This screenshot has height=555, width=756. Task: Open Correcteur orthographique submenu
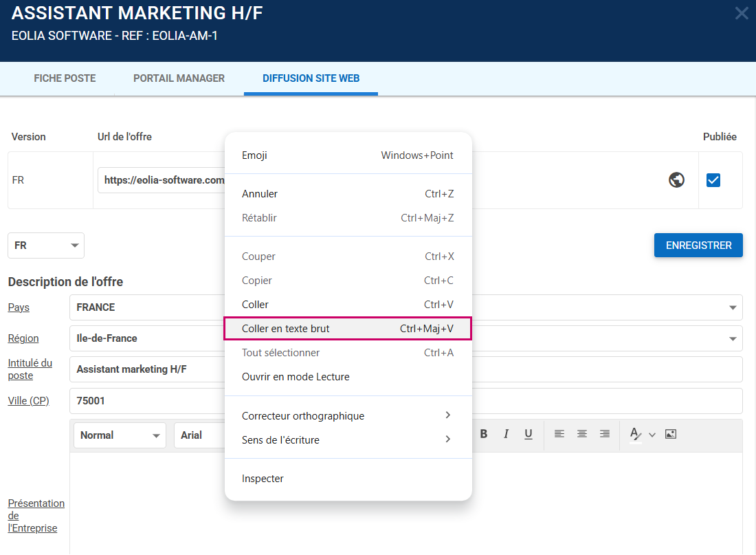click(348, 416)
